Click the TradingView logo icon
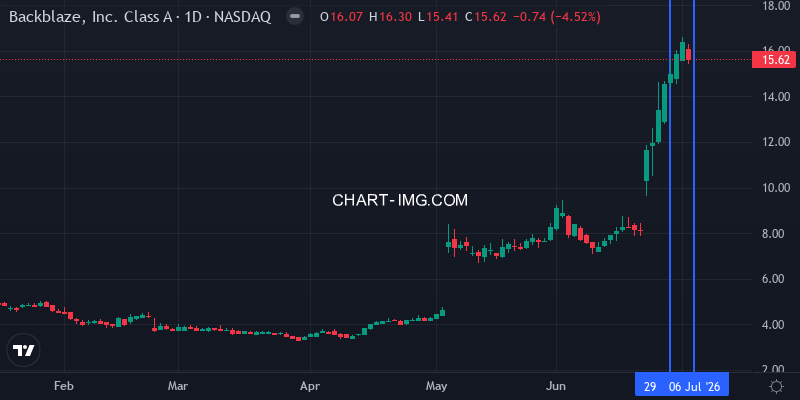Viewport: 800px width, 400px height. click(x=23, y=351)
